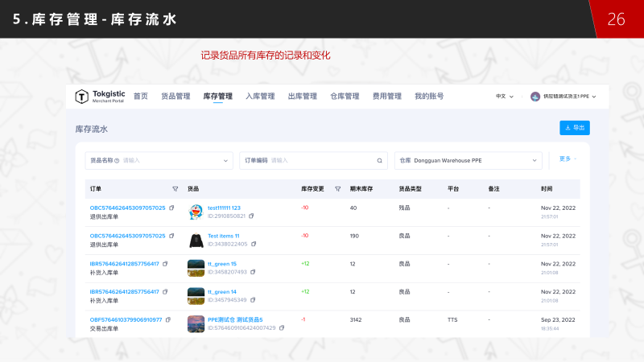
Task: Click the black sweater product thumbnail
Action: point(196,240)
